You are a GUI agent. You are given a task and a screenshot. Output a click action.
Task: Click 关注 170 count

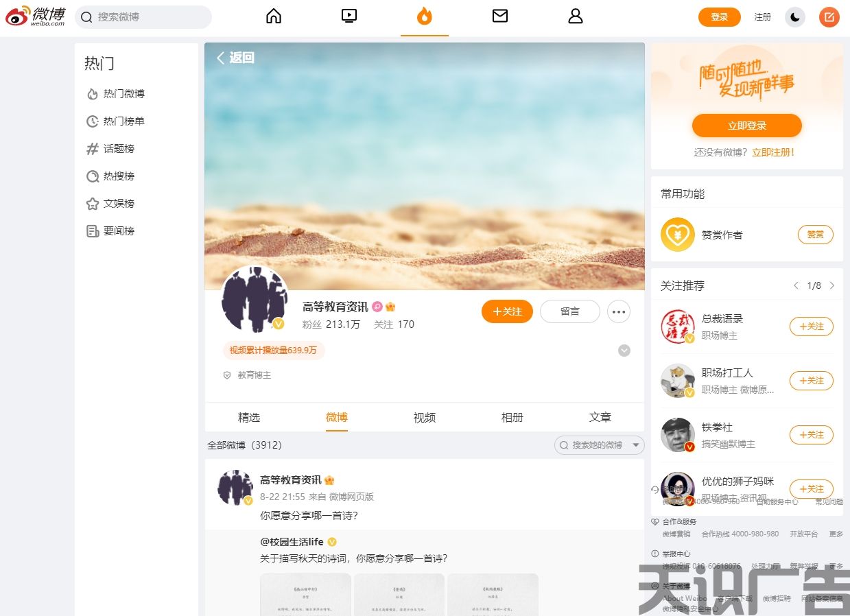click(394, 324)
